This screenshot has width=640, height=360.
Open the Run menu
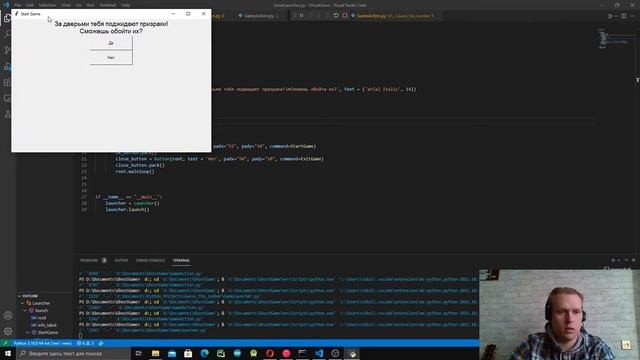coord(90,5)
